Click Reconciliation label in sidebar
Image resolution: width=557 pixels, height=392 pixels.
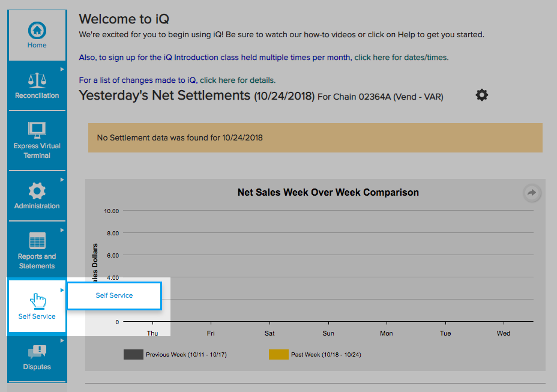coord(37,95)
